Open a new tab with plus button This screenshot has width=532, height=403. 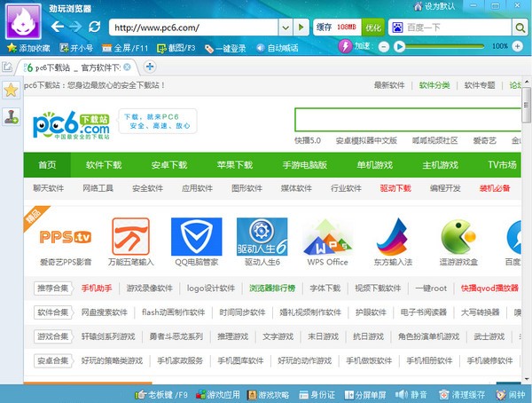point(150,67)
